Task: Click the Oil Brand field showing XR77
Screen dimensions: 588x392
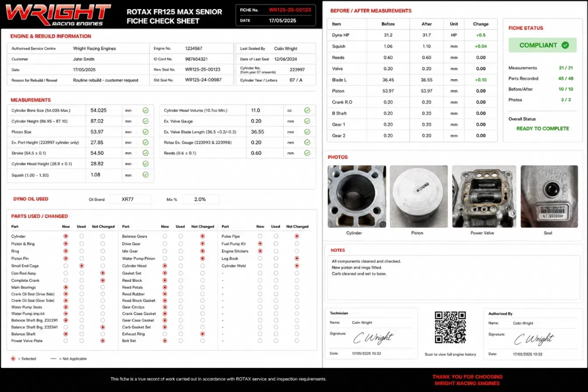Action: [131, 199]
